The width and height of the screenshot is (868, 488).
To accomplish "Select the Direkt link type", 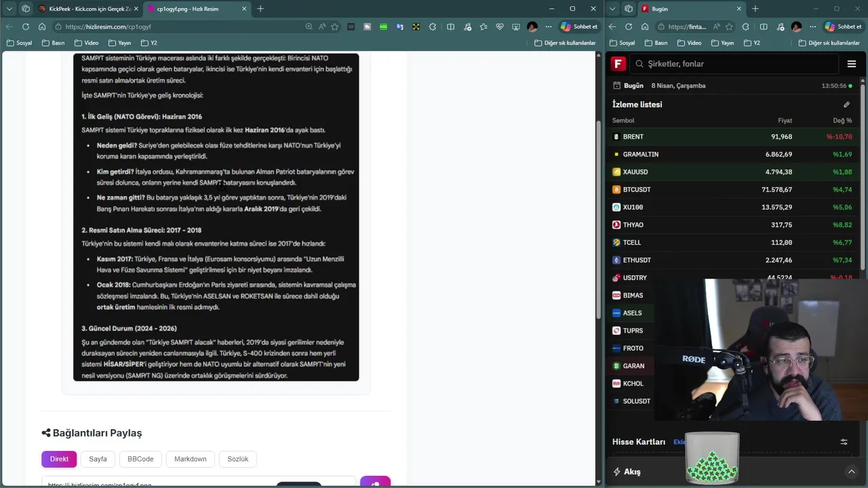I will coord(59,459).
